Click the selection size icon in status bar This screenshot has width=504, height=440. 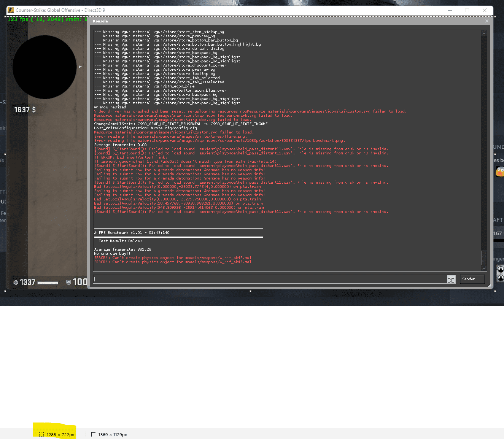41,434
